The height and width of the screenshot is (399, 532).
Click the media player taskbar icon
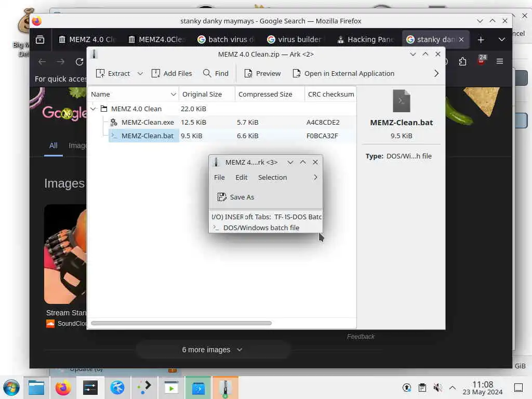(x=171, y=388)
